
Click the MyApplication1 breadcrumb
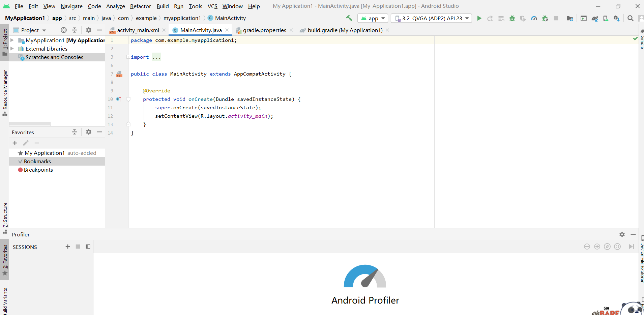point(25,18)
